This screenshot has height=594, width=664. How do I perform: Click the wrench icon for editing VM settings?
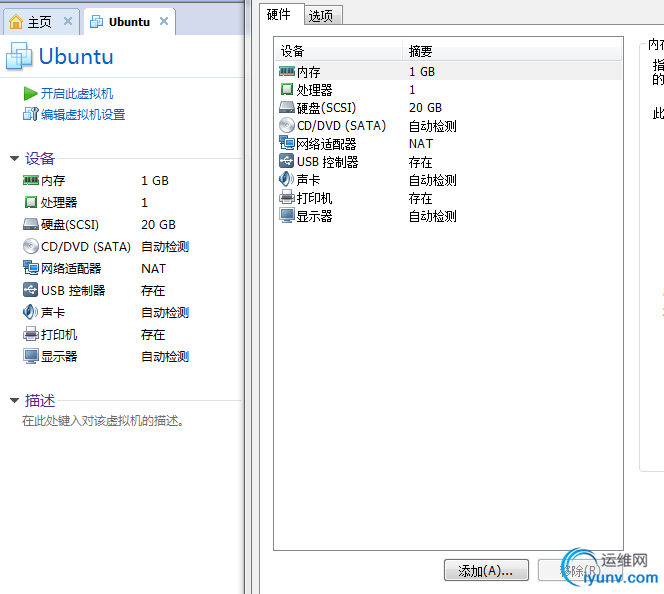(x=30, y=114)
